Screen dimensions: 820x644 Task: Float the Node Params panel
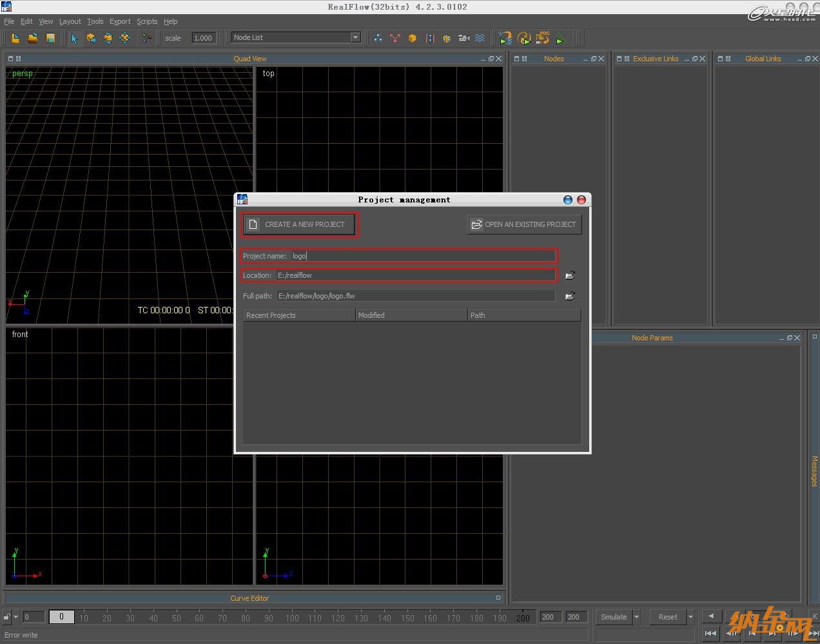pos(790,338)
